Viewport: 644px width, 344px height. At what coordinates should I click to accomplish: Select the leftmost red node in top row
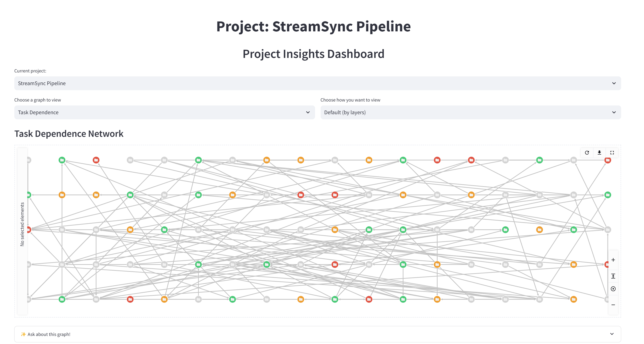[96, 160]
